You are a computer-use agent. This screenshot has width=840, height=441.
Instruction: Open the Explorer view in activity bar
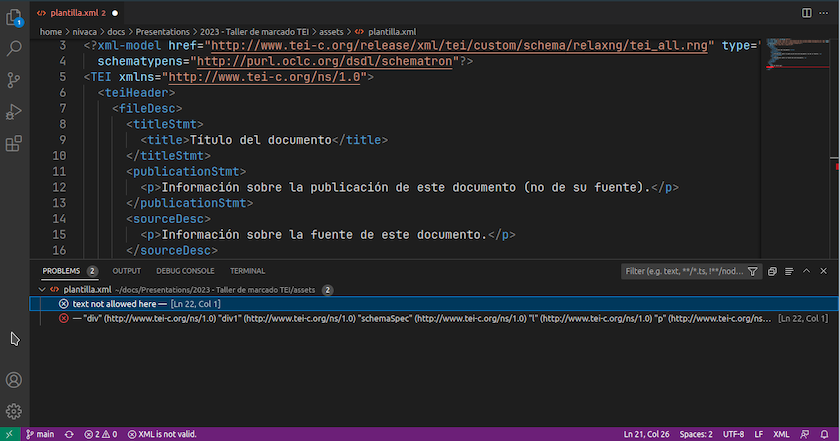(x=14, y=15)
